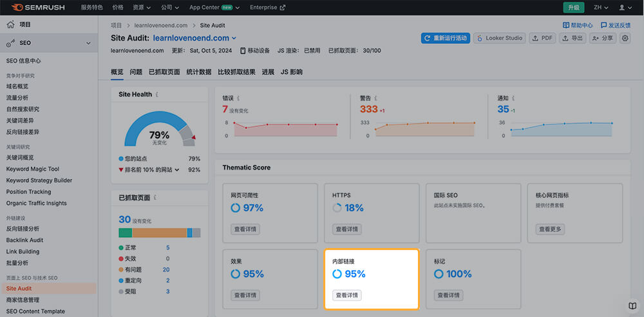Click the book icon at bottom right
Viewport: 644px width, 317px height.
click(633, 306)
